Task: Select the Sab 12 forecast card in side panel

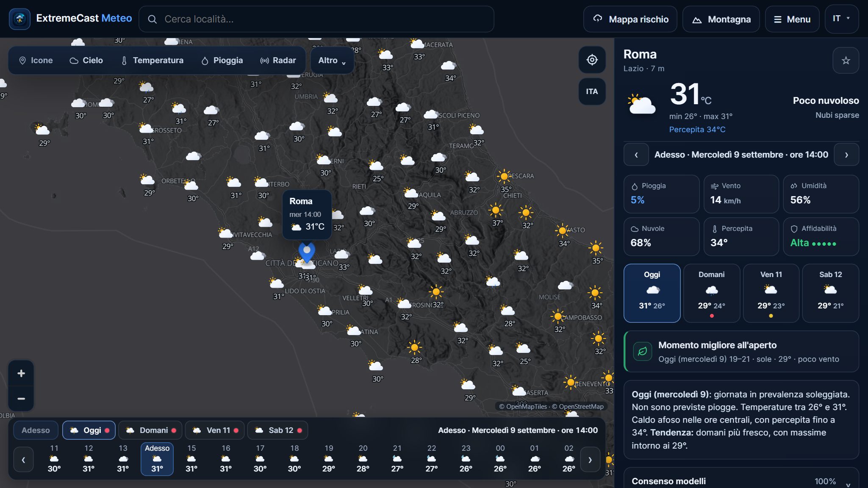Action: [x=831, y=293]
